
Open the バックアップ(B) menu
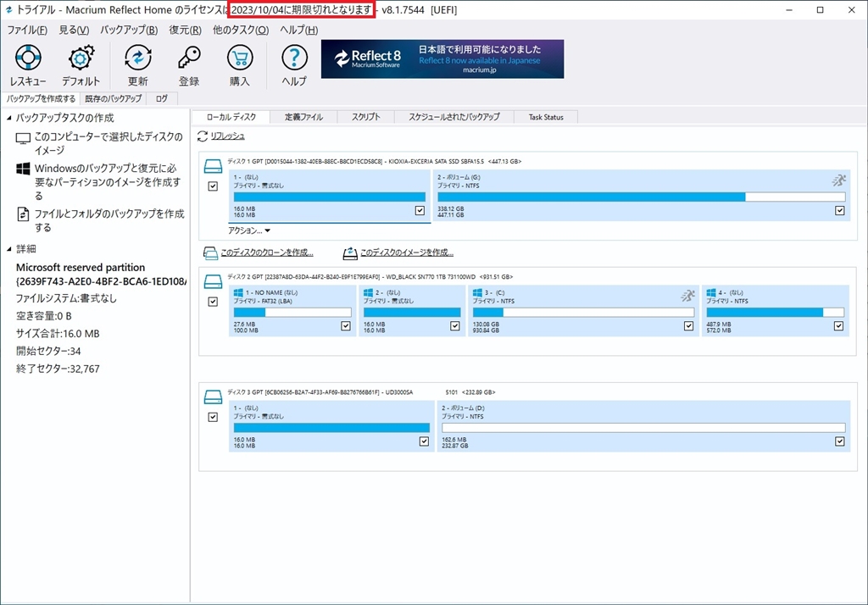click(x=128, y=30)
